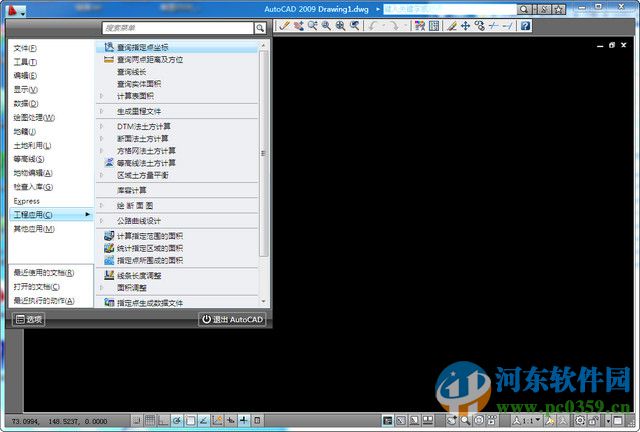Open 最近执行的动作(A) list
The image size is (640, 432).
coord(44,301)
